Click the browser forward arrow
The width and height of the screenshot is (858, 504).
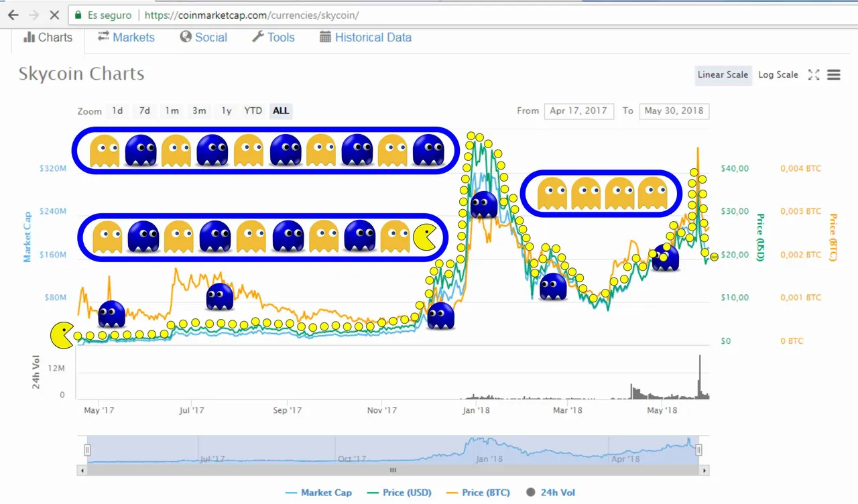tap(34, 15)
